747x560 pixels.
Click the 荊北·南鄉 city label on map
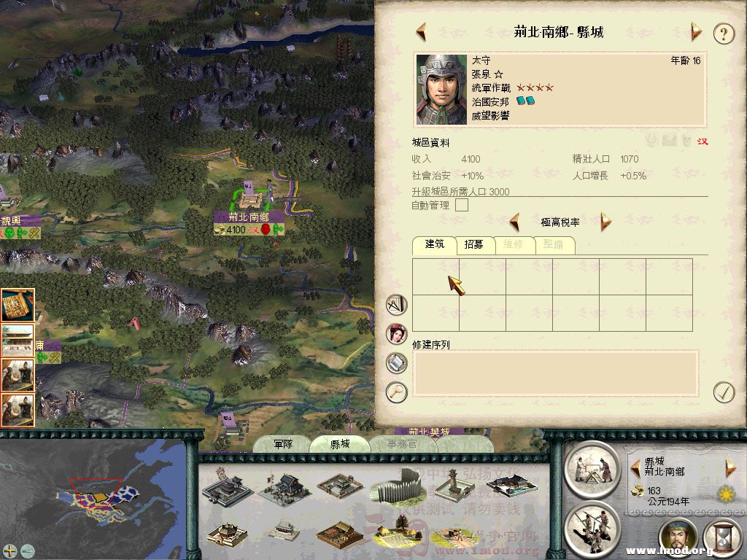click(x=249, y=217)
